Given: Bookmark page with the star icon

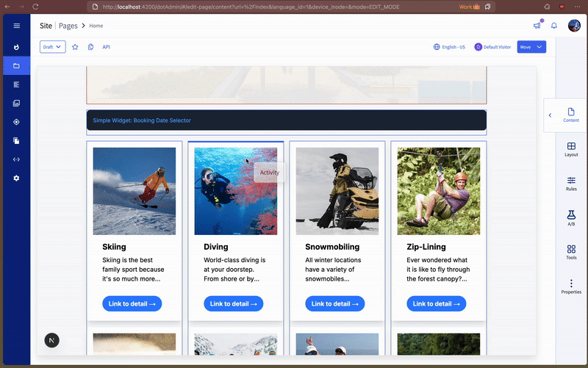Looking at the screenshot, I should 75,47.
